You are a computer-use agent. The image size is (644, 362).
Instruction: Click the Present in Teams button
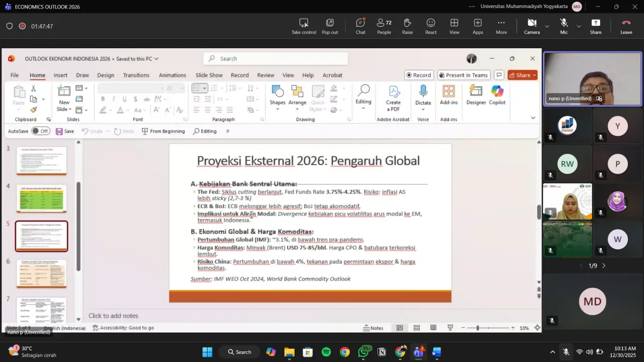pyautogui.click(x=463, y=75)
